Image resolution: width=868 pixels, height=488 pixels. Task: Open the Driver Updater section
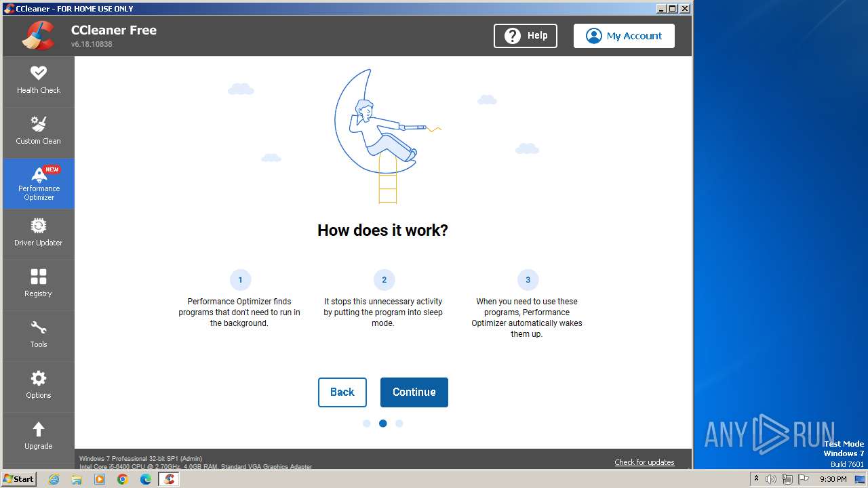[x=39, y=234]
